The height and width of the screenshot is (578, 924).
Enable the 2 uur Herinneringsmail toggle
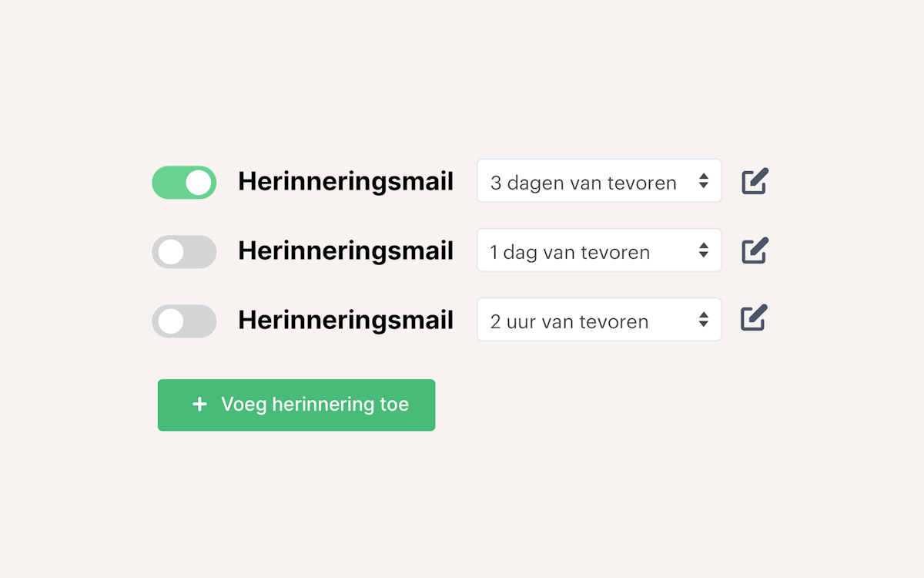tap(184, 321)
